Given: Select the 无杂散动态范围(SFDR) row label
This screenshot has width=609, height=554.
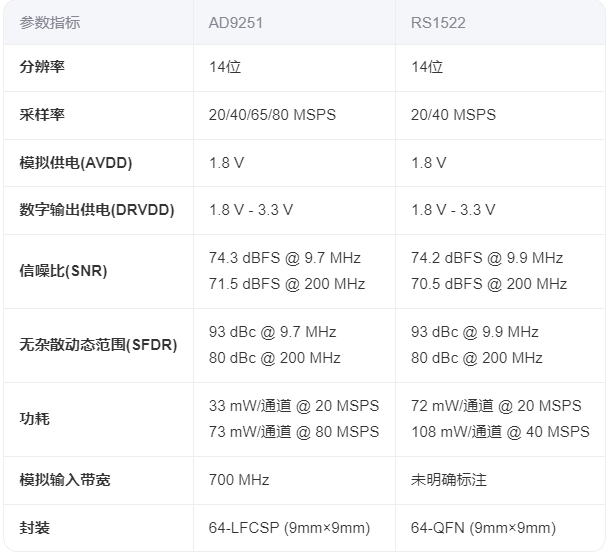Looking at the screenshot, I should pyautogui.click(x=98, y=345).
